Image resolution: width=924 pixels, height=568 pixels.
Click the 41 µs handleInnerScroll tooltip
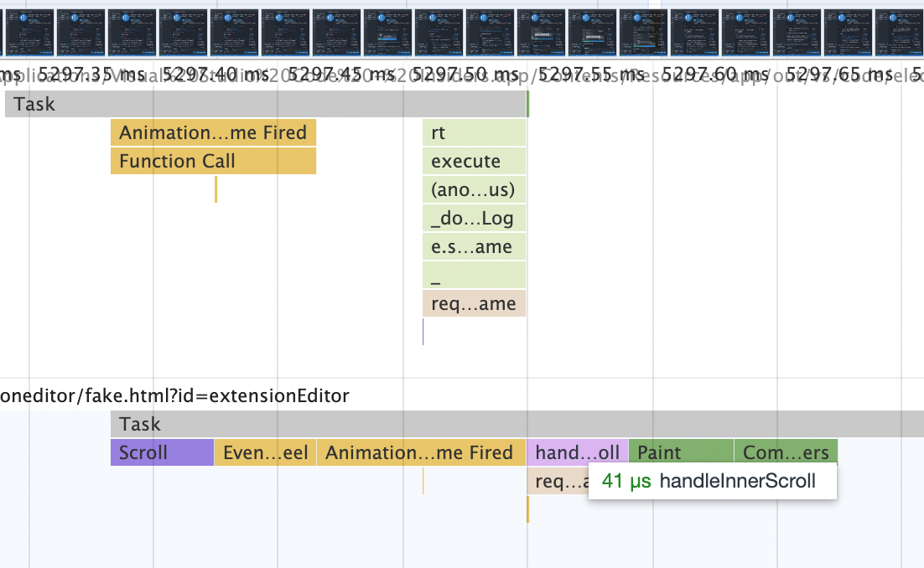pyautogui.click(x=711, y=481)
